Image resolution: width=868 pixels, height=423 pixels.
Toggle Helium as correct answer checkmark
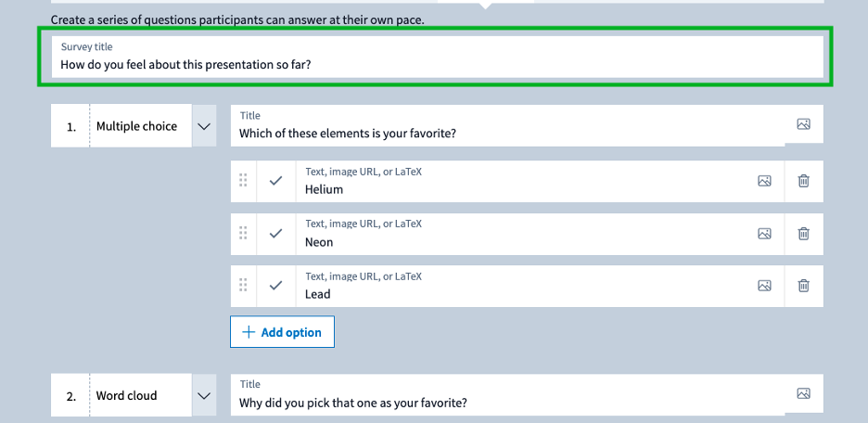(275, 181)
